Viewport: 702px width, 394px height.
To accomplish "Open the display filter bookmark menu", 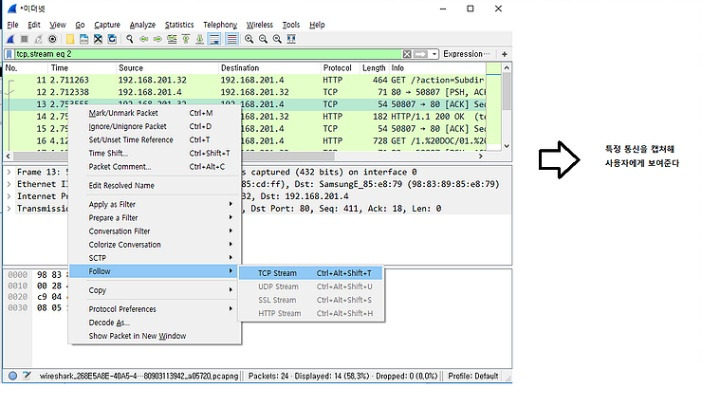I will 9,54.
